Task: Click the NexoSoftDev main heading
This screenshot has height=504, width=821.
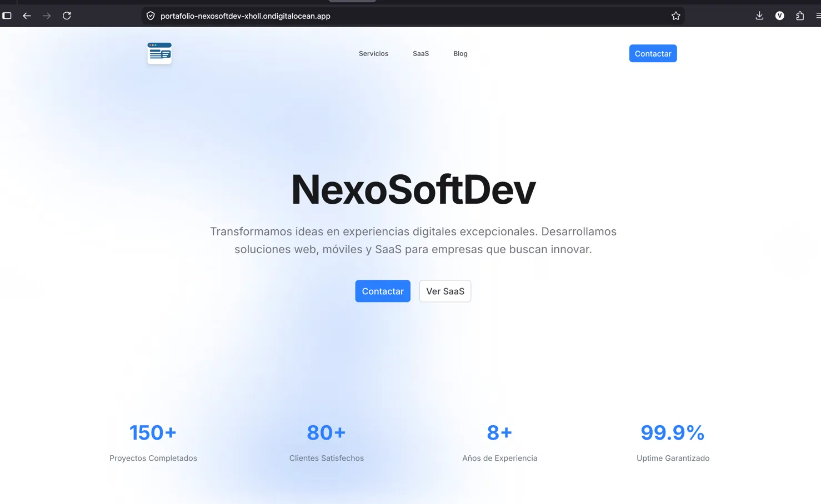Action: (x=413, y=189)
